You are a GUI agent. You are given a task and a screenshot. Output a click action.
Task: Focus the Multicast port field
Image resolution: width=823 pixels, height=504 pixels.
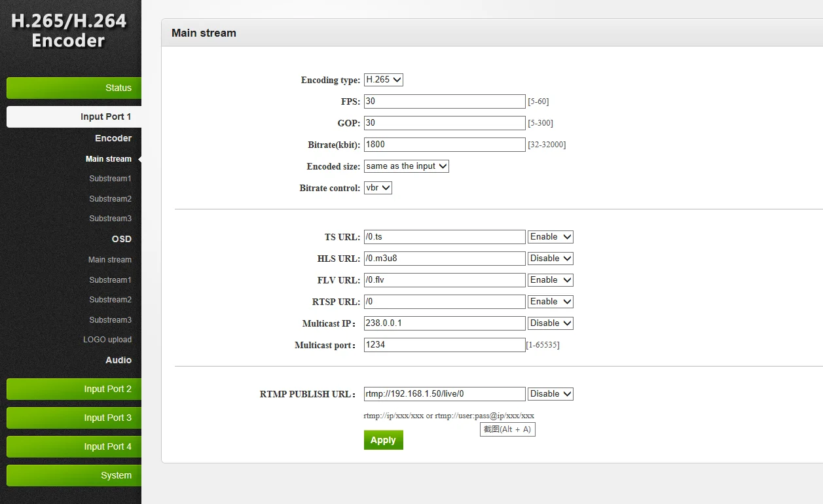pyautogui.click(x=445, y=345)
